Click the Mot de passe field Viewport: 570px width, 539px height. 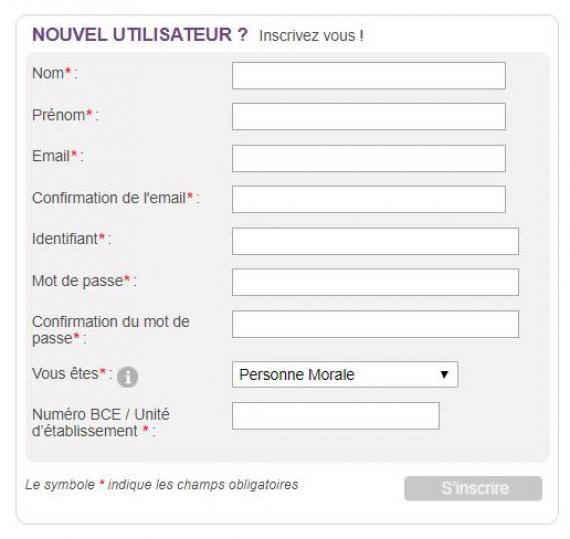(x=376, y=282)
